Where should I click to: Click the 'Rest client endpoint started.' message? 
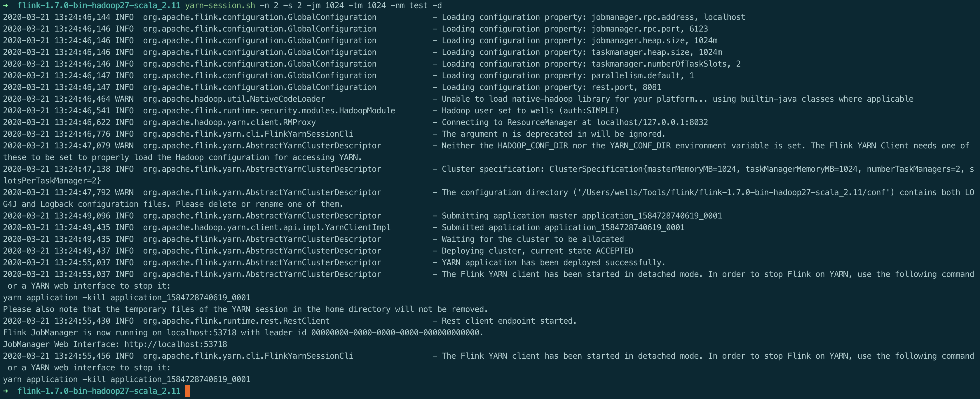click(x=509, y=321)
